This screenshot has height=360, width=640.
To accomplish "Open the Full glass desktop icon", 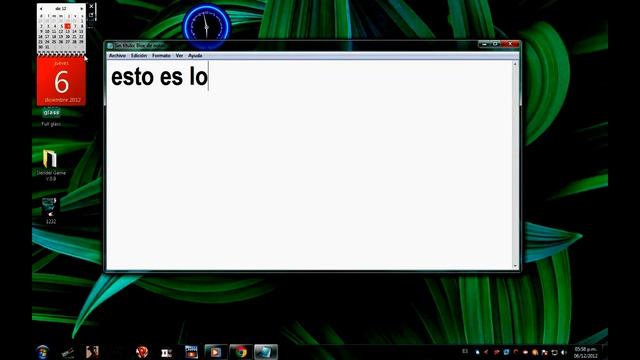I will [51, 116].
